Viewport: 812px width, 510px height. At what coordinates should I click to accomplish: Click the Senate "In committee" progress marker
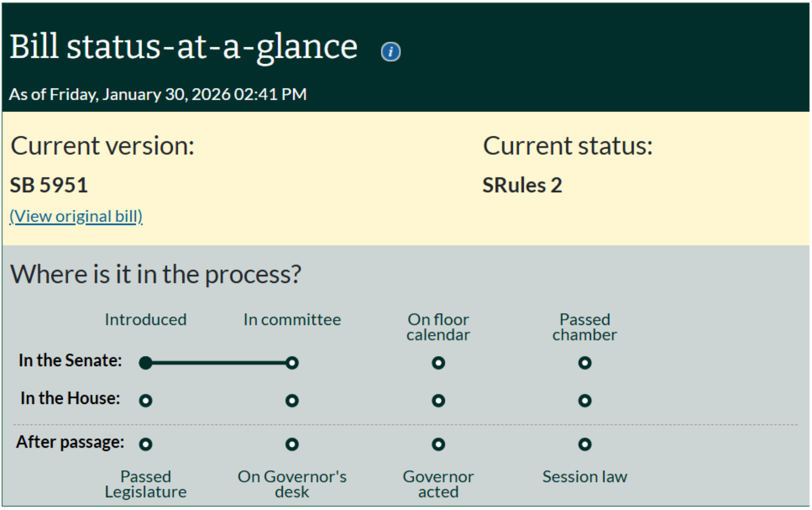291,363
